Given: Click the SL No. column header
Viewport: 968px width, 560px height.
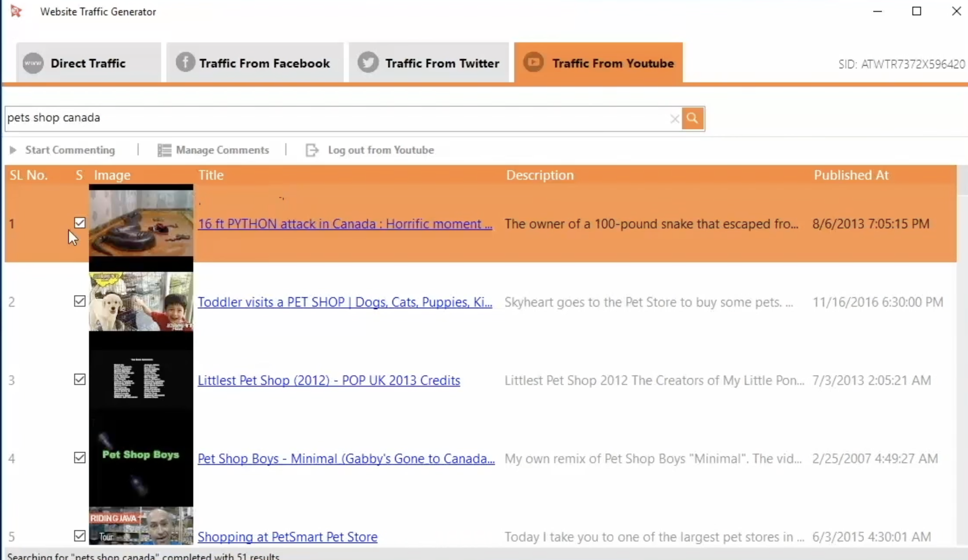Looking at the screenshot, I should point(28,175).
